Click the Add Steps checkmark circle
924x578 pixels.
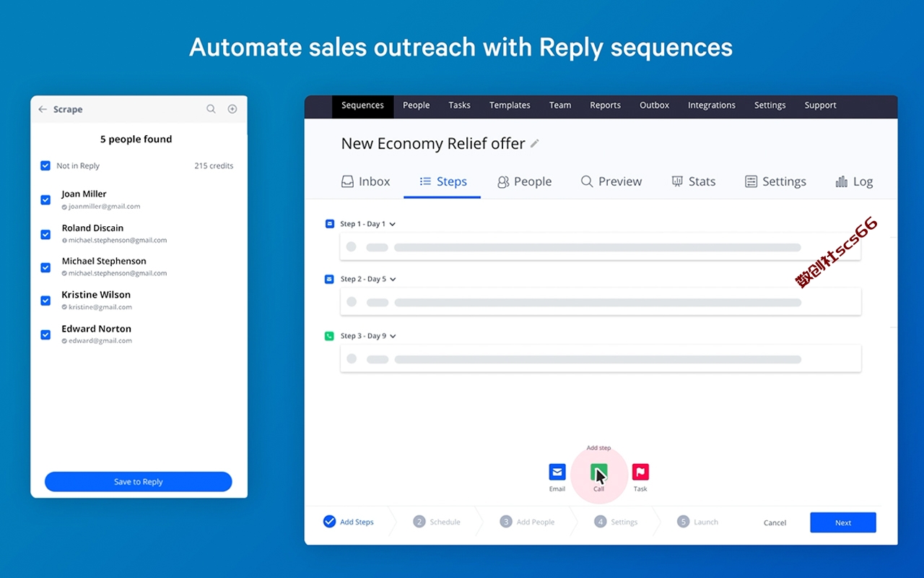tap(330, 522)
